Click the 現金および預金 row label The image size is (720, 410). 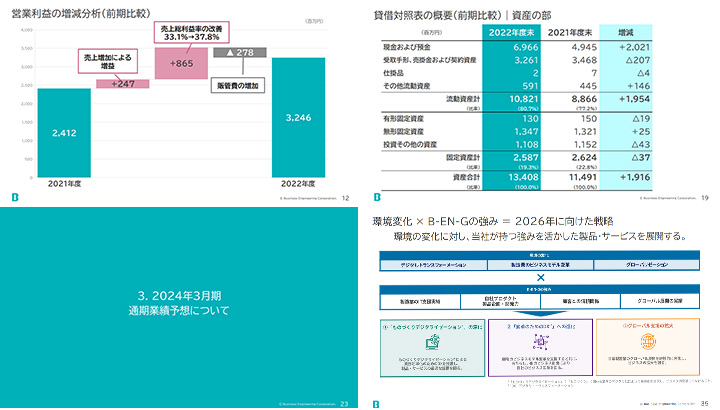click(407, 47)
